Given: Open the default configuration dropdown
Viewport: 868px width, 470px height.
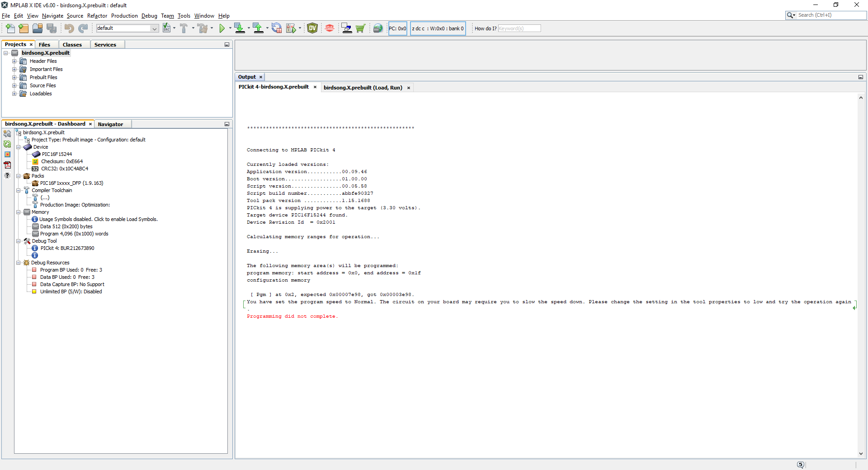Looking at the screenshot, I should click(x=154, y=28).
